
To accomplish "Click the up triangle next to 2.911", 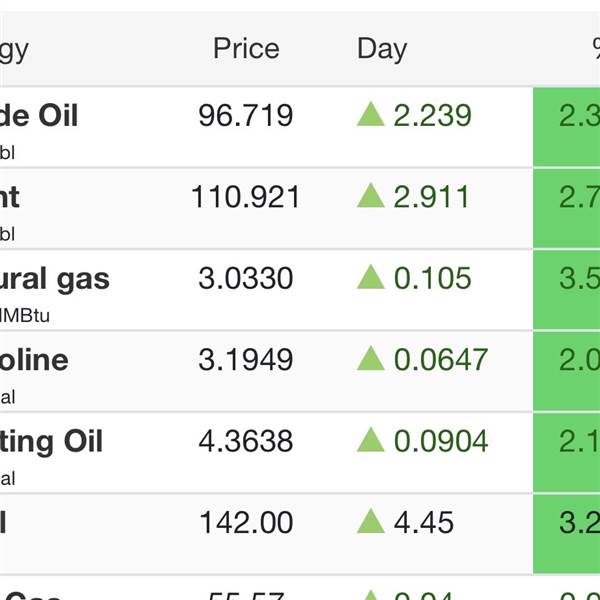I will (371, 196).
